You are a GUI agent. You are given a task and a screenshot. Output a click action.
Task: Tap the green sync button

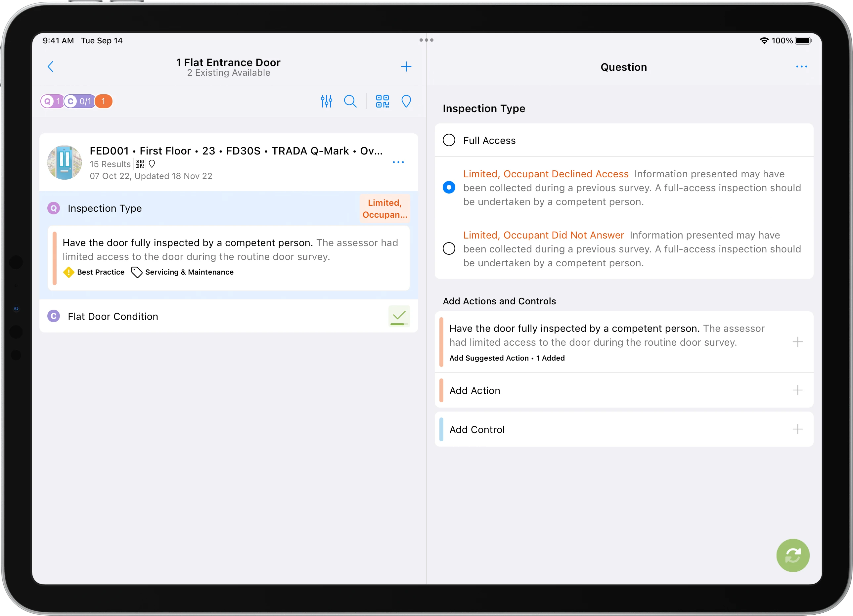793,555
